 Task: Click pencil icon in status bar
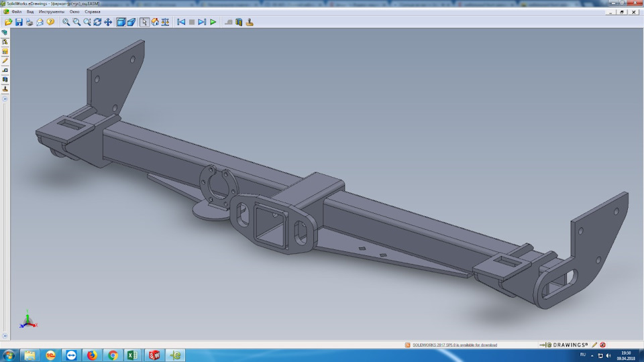(x=594, y=345)
